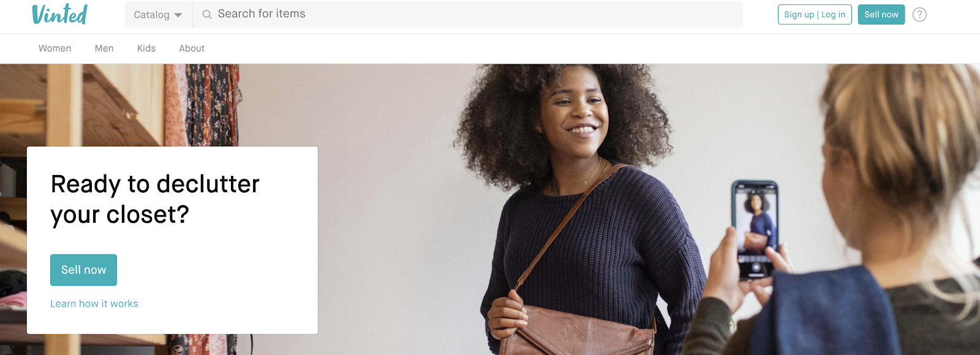Image resolution: width=980 pixels, height=355 pixels.
Task: Focus the Search for items field
Action: [x=468, y=14]
